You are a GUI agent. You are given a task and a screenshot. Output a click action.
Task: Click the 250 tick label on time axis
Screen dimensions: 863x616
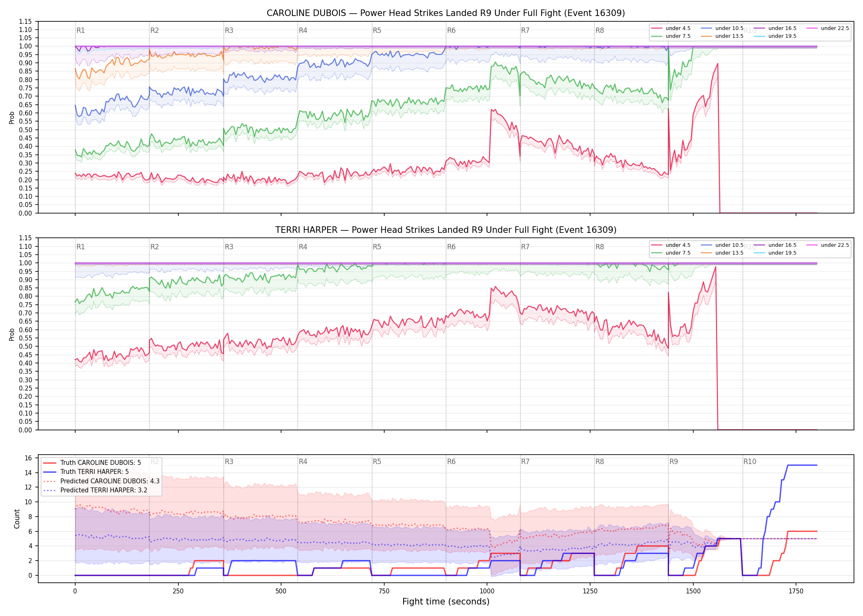coord(178,591)
